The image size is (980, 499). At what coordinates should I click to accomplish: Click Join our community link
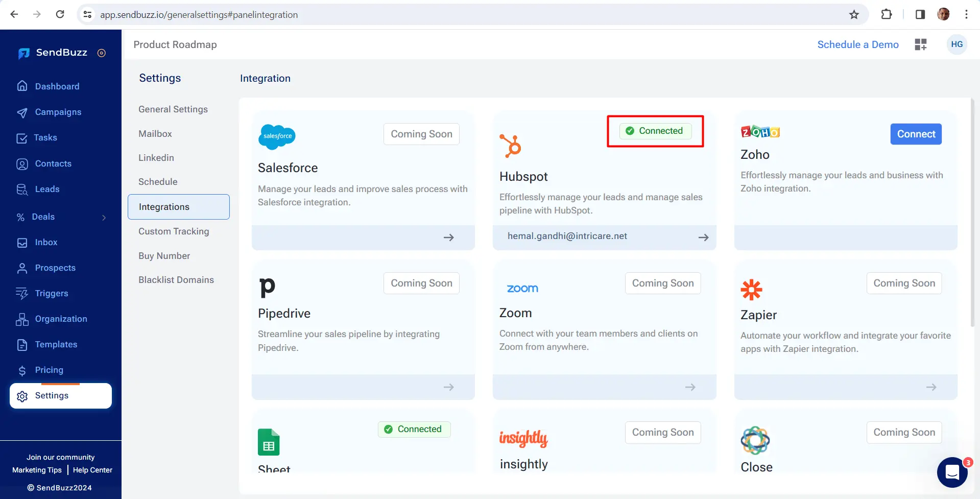[x=60, y=457]
